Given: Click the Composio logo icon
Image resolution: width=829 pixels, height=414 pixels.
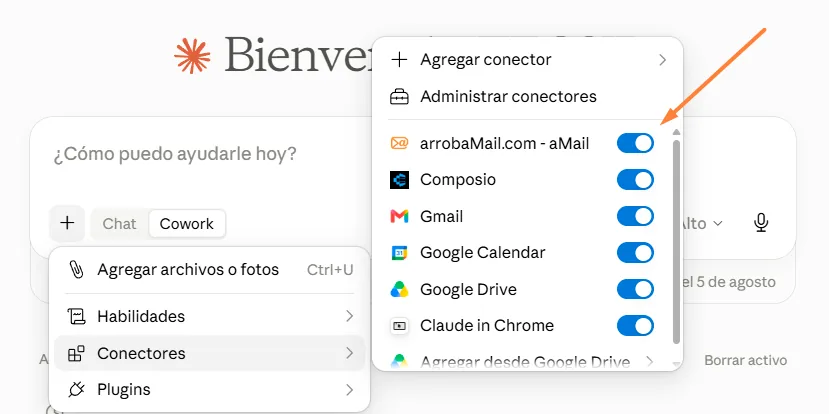Looking at the screenshot, I should (x=399, y=180).
